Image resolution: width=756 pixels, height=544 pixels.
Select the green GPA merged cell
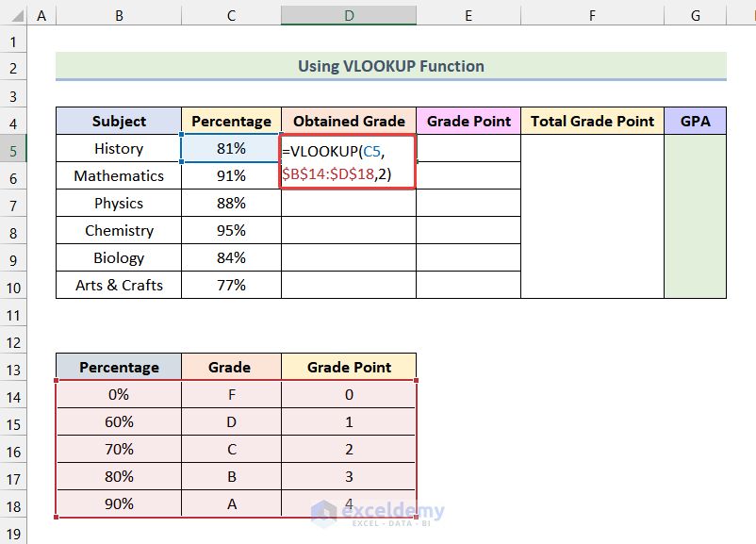(x=695, y=217)
